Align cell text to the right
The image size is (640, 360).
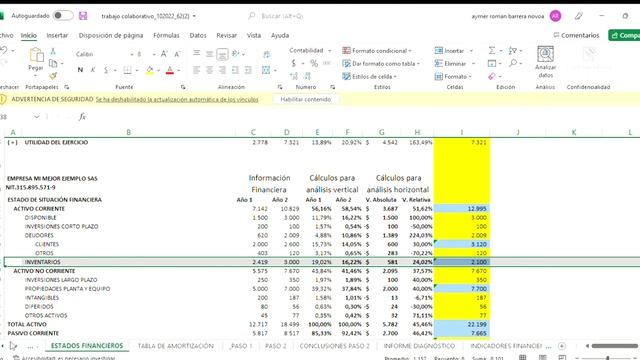[222, 70]
